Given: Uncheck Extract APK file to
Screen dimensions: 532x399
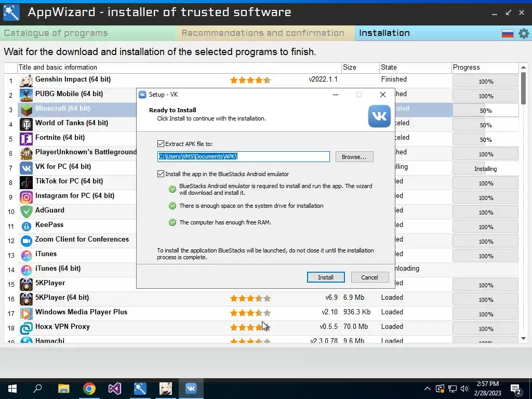Looking at the screenshot, I should point(161,144).
